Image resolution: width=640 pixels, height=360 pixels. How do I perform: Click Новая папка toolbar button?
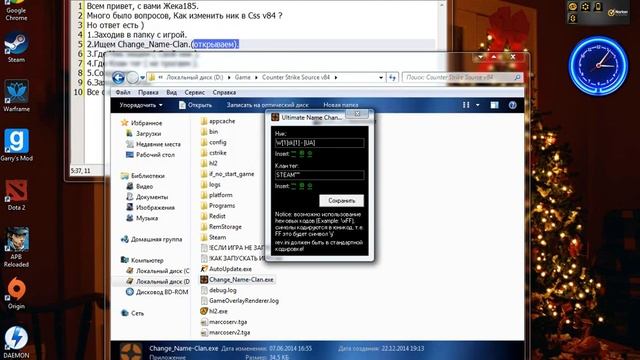pyautogui.click(x=340, y=105)
